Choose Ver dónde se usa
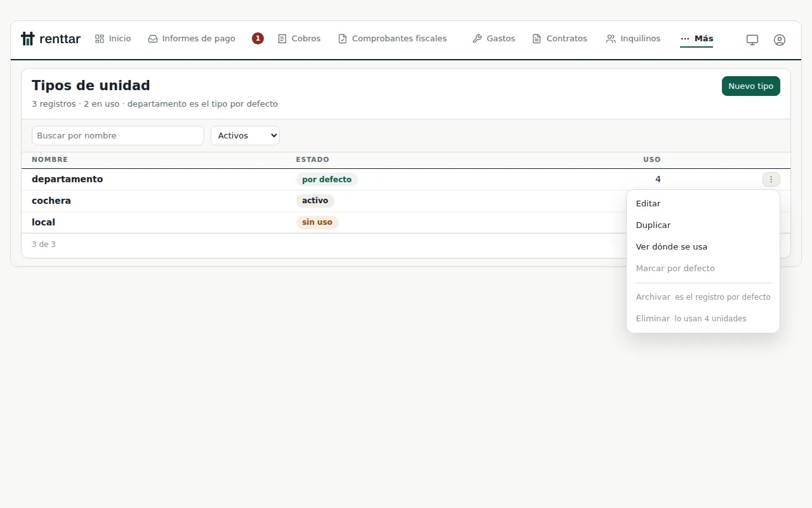812x508 pixels. pos(703,247)
